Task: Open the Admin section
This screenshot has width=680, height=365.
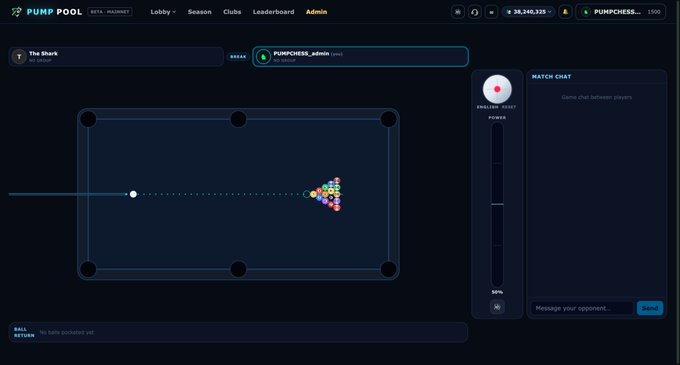Action: click(316, 12)
